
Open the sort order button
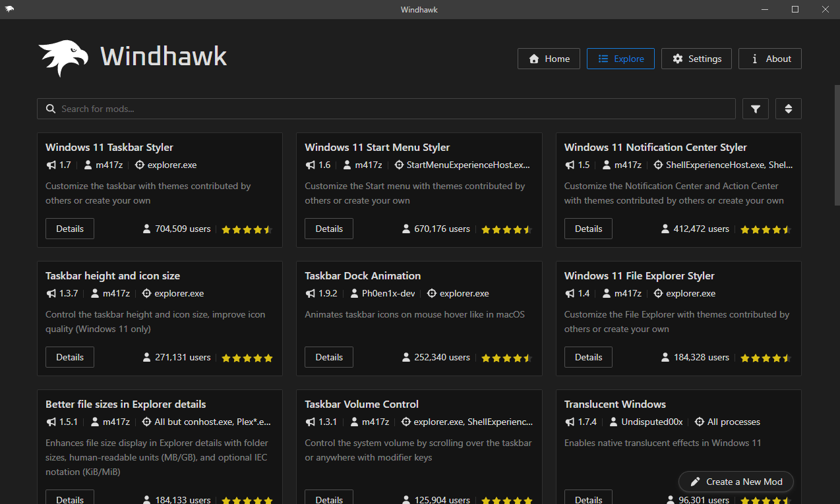pos(789,109)
